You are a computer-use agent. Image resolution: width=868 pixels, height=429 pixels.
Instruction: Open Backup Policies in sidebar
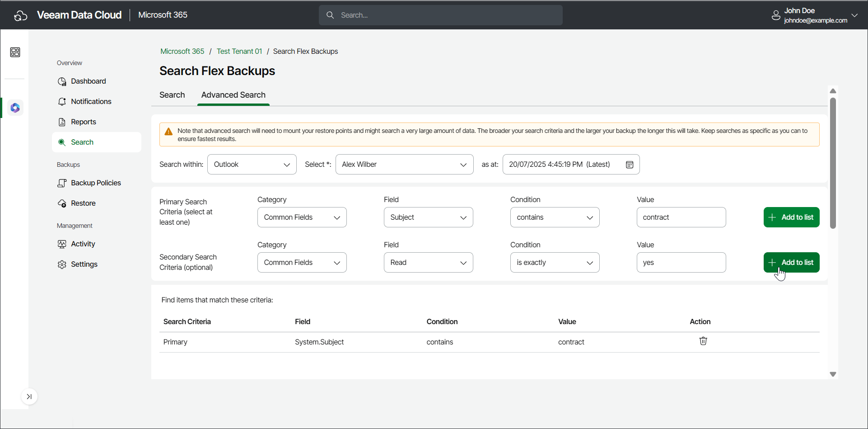pyautogui.click(x=97, y=183)
